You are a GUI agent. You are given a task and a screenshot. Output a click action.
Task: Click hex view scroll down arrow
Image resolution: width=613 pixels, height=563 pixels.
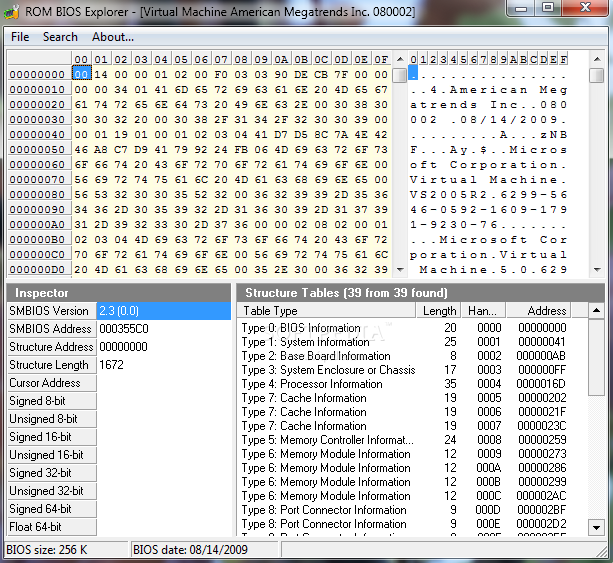point(400,269)
